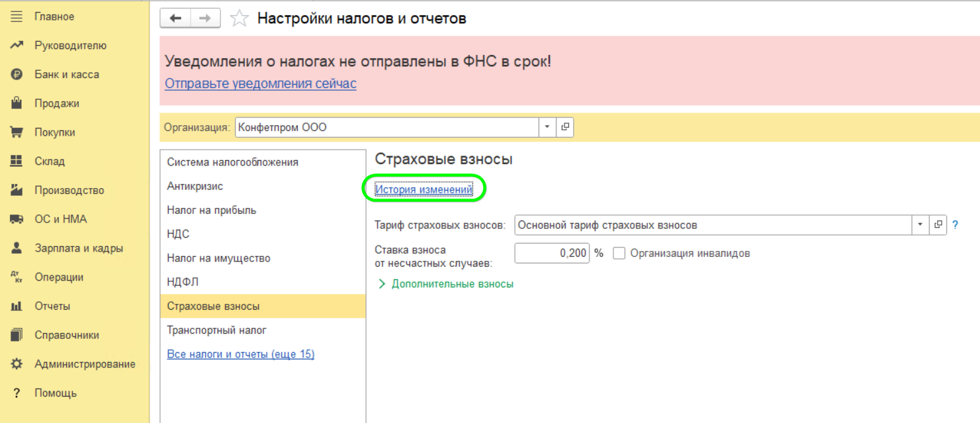Click the blue question mark help icon
The width and height of the screenshot is (980, 423).
tap(955, 225)
